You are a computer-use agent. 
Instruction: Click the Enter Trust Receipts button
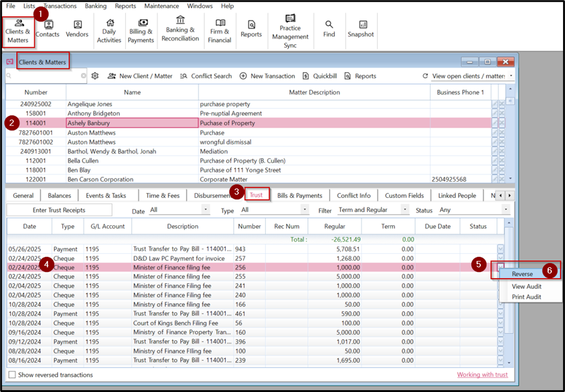pos(59,210)
